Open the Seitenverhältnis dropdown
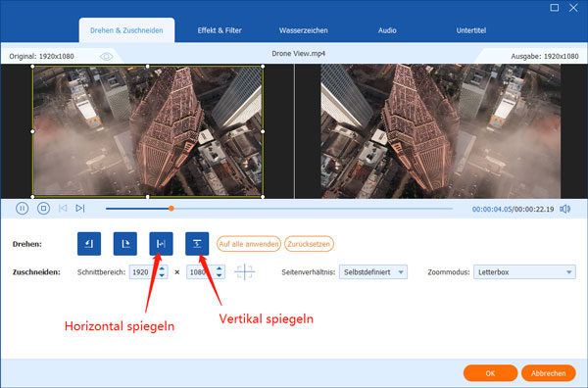 coord(373,272)
